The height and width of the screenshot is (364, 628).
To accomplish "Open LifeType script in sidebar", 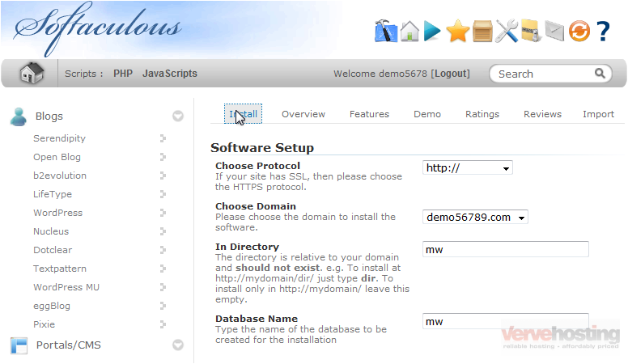I will (53, 194).
